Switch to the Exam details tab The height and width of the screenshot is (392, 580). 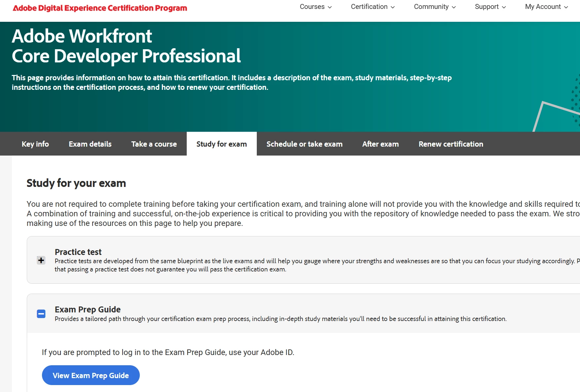tap(90, 144)
